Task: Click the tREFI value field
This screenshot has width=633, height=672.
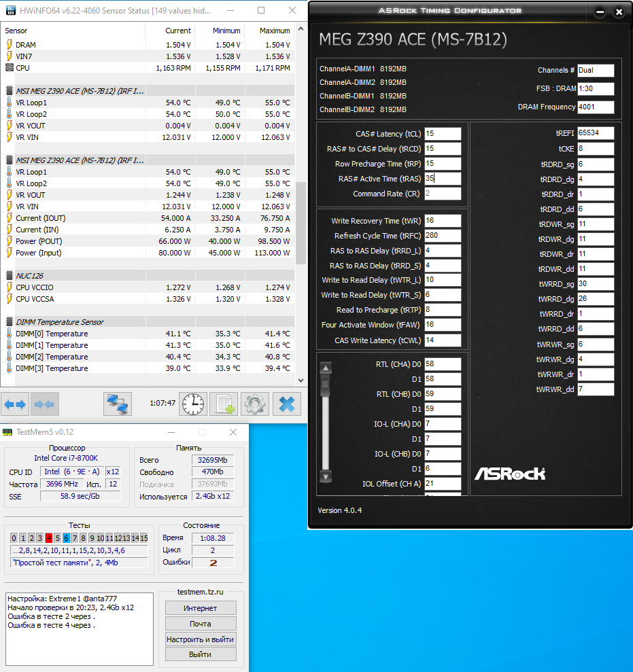Action: [596, 132]
